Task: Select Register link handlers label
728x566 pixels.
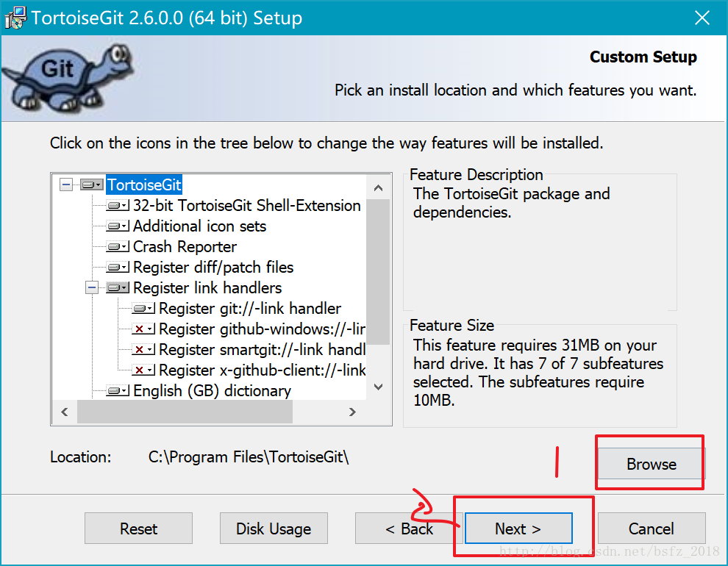Action: [207, 287]
